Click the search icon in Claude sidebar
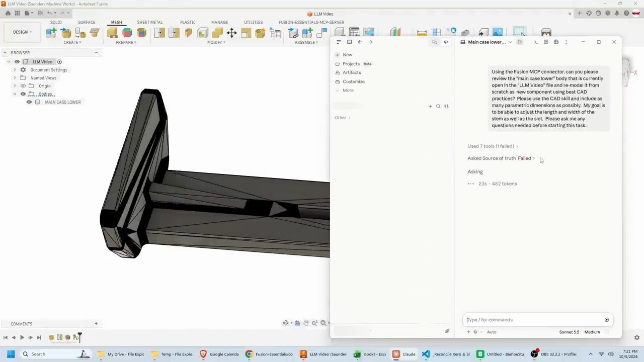 click(438, 106)
